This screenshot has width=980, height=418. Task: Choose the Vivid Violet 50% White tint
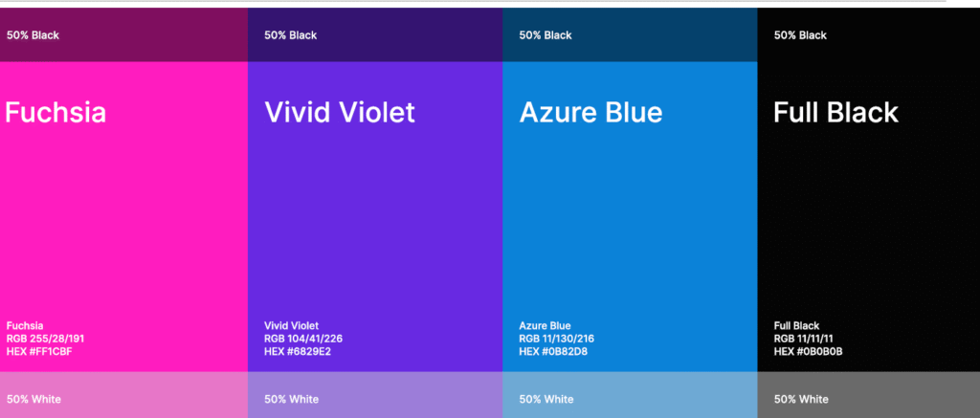click(x=375, y=395)
